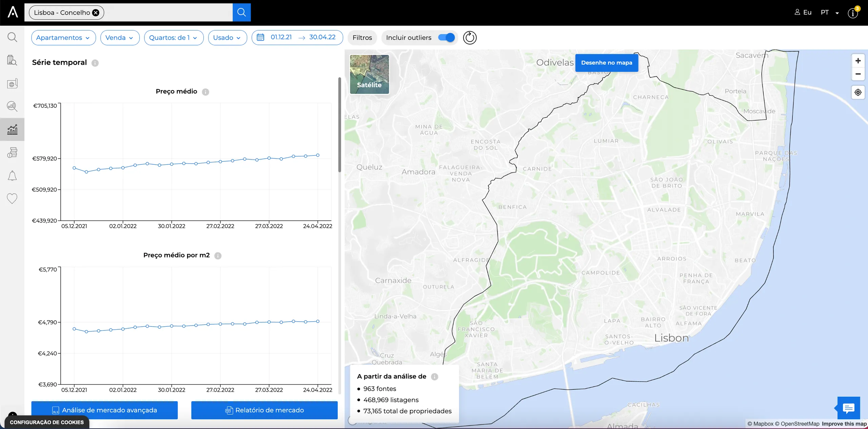Click Desenhe no mapa button
The image size is (868, 429).
607,63
